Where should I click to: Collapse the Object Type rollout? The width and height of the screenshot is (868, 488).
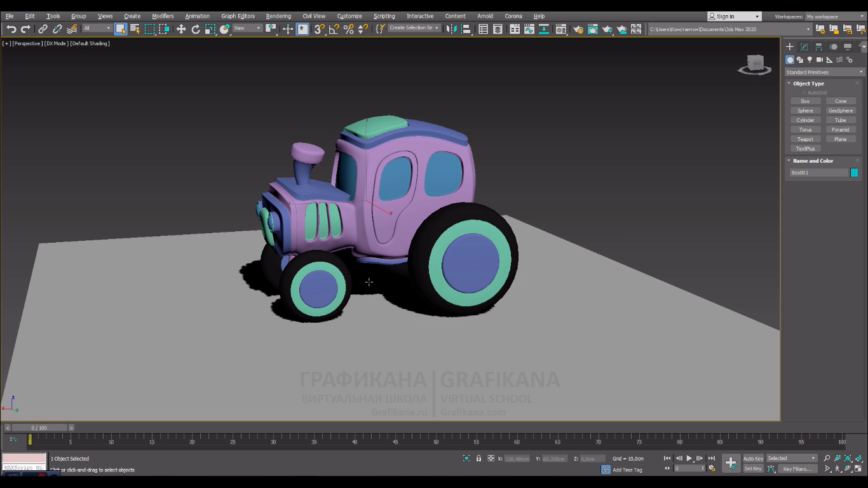coord(808,83)
